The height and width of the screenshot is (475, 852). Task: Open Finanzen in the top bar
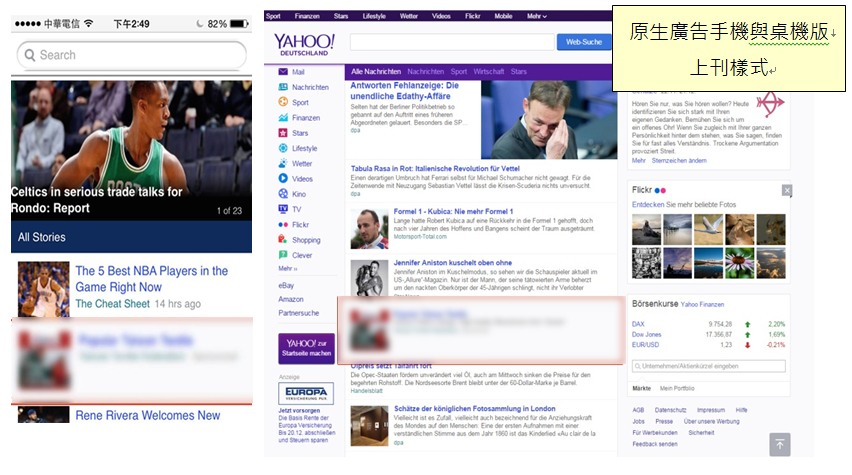307,16
